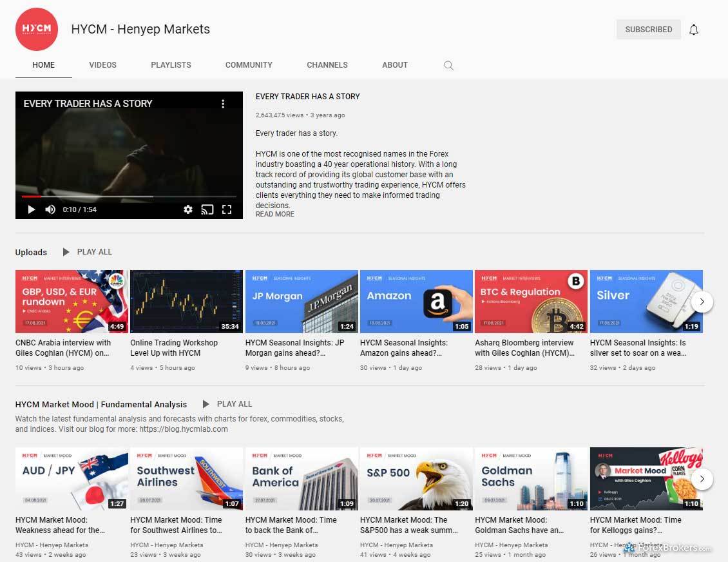Open title Goldman Sachs have an
728x562 pixels.
(519, 525)
